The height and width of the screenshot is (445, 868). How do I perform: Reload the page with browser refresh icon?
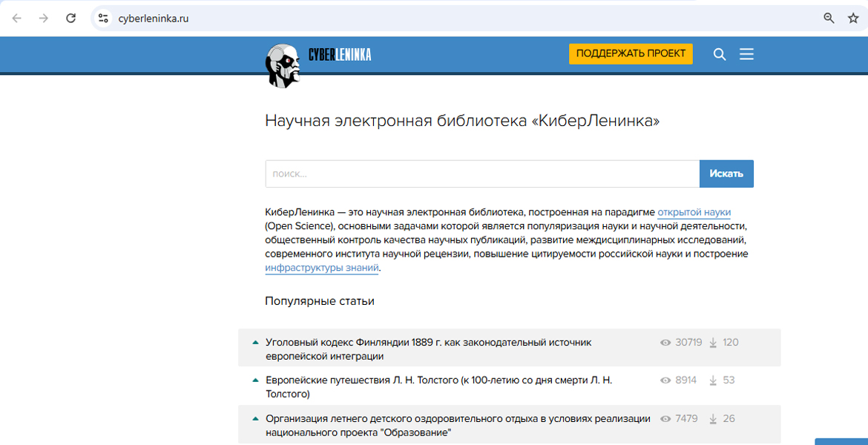[70, 19]
